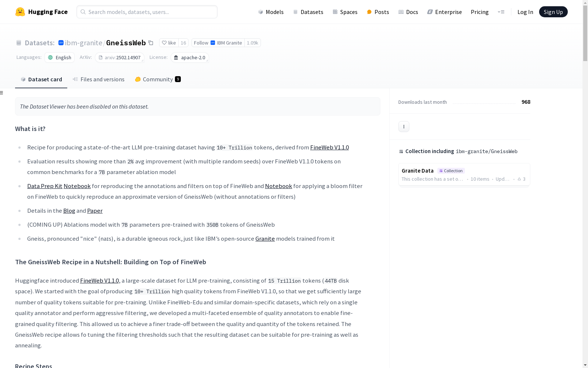Follow IBM Granite organization
Image resolution: width=588 pixels, height=368 pixels.
218,43
